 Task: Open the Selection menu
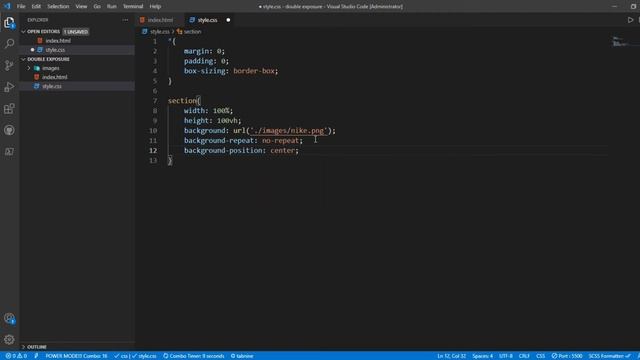58,7
